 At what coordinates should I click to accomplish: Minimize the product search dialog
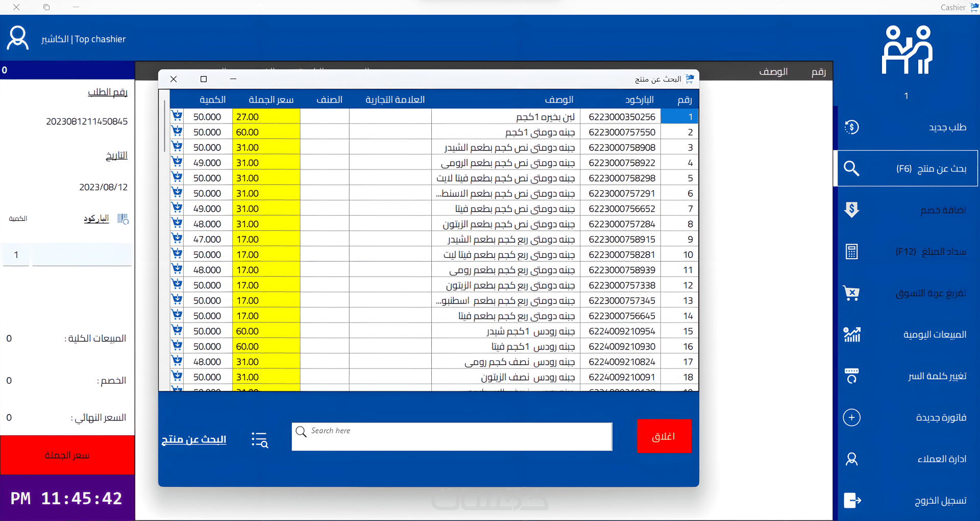point(233,79)
